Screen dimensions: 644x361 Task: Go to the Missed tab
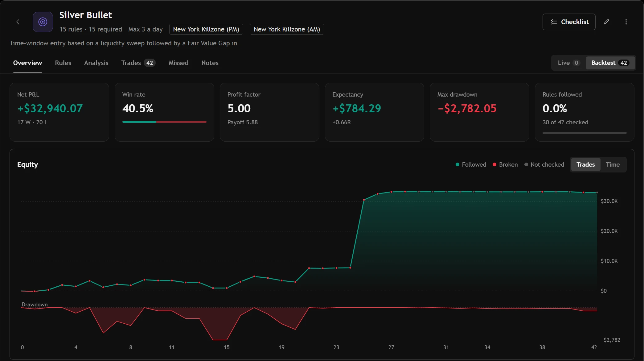(x=178, y=63)
